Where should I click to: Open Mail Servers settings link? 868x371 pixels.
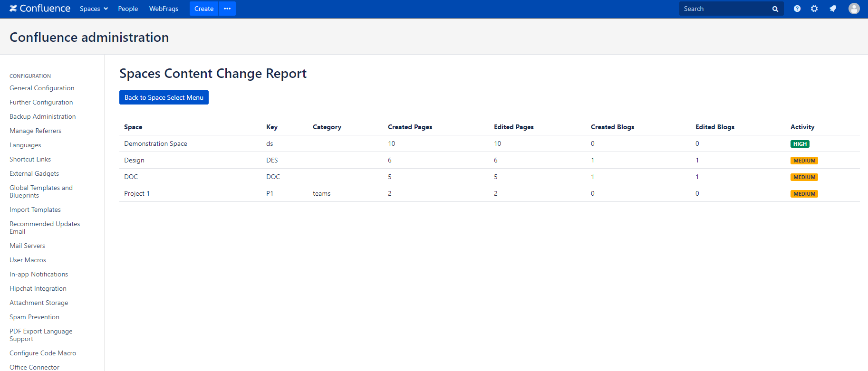tap(27, 246)
